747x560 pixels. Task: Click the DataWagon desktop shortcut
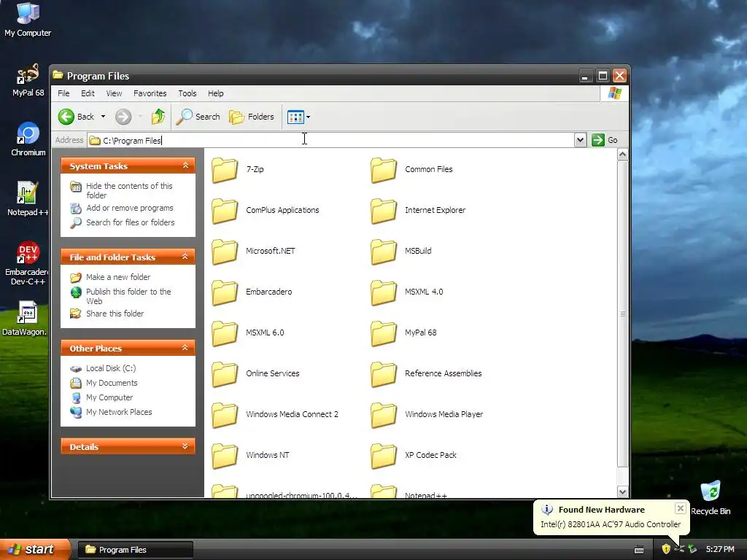pos(25,318)
